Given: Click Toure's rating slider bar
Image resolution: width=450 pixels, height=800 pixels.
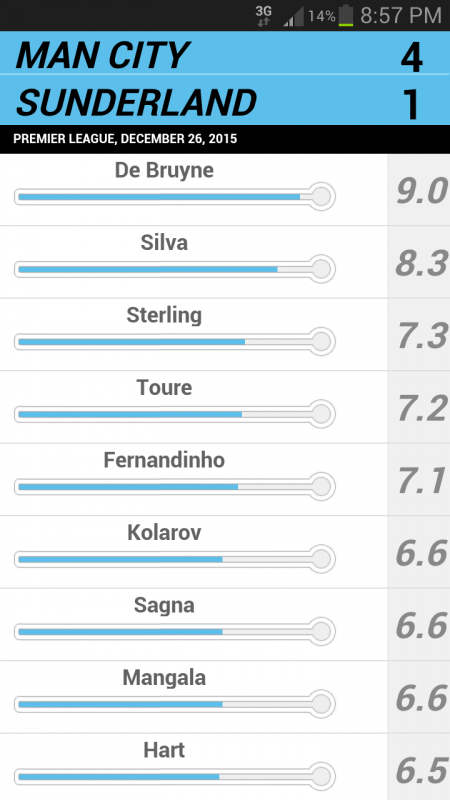Looking at the screenshot, I should tap(174, 414).
